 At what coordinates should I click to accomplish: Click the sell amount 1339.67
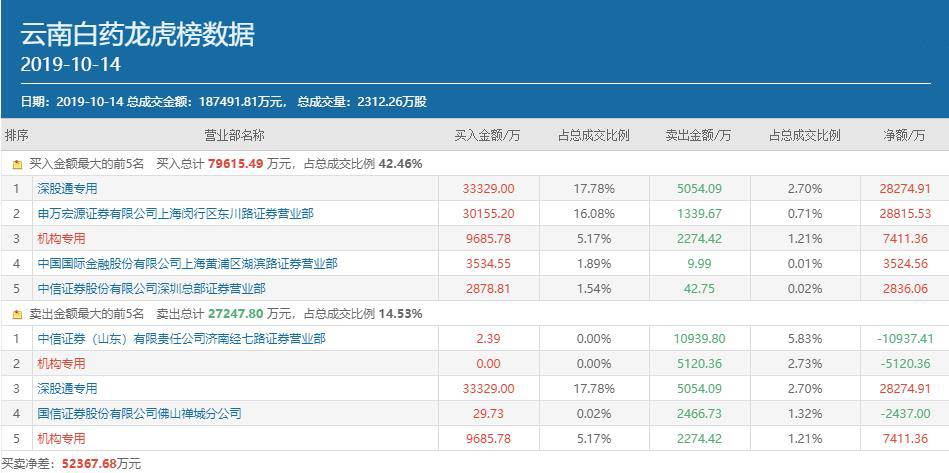[699, 214]
